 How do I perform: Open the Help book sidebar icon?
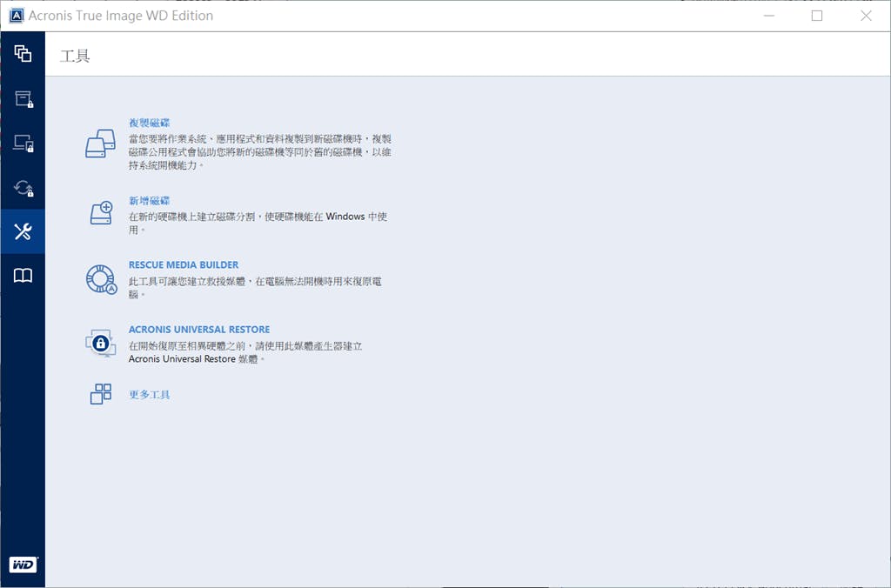23,276
